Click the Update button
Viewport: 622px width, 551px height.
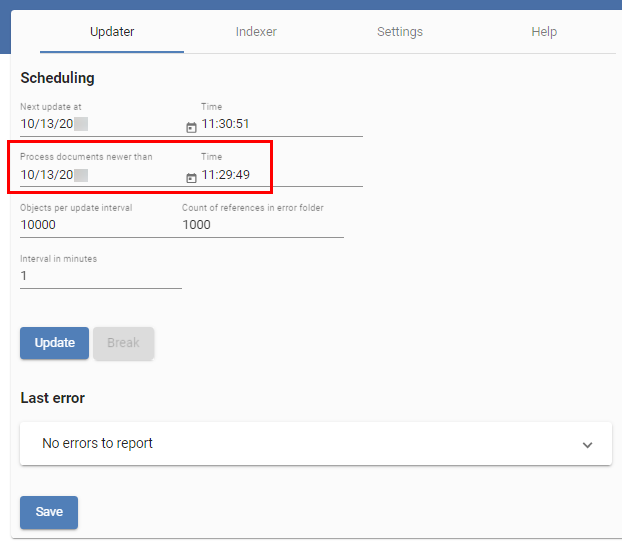click(x=54, y=343)
